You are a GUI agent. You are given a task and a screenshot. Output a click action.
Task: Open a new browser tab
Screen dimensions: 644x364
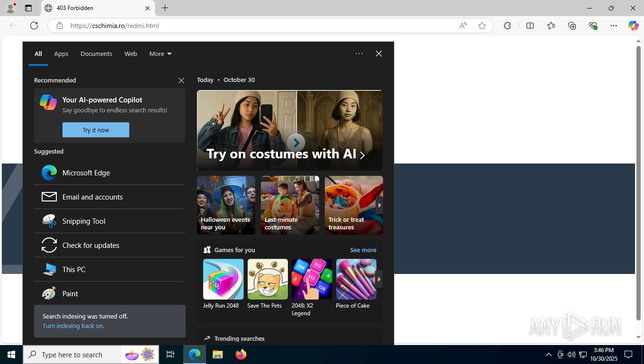(165, 8)
